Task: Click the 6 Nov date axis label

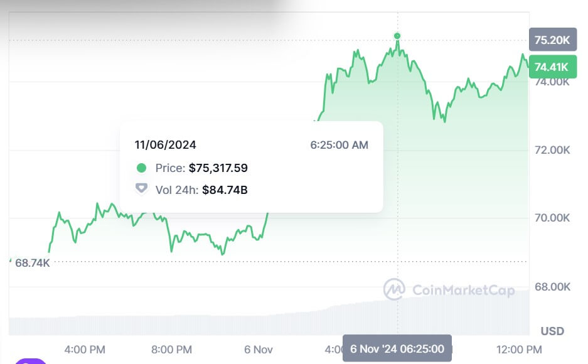Action: click(257, 349)
